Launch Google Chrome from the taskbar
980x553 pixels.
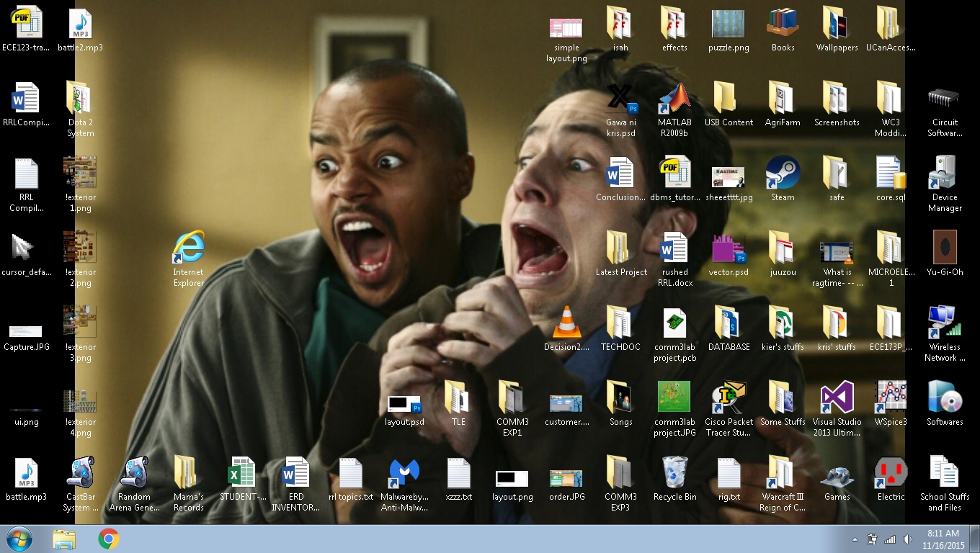[x=109, y=539]
